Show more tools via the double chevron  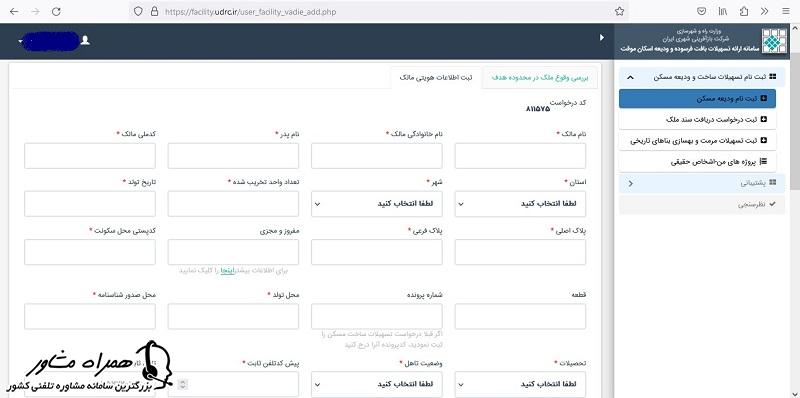click(764, 11)
